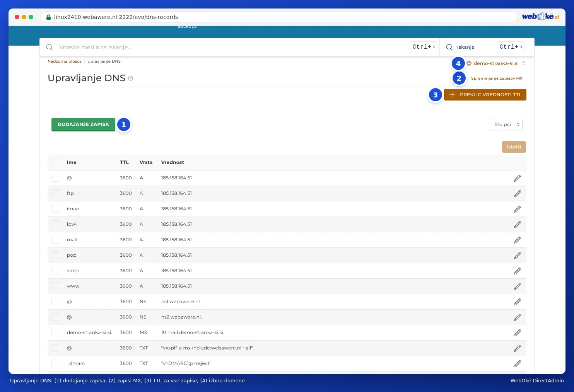This screenshot has height=392, width=574.
Task: Expand the demo-stranka-si.si domain selector
Action: pyautogui.click(x=496, y=63)
